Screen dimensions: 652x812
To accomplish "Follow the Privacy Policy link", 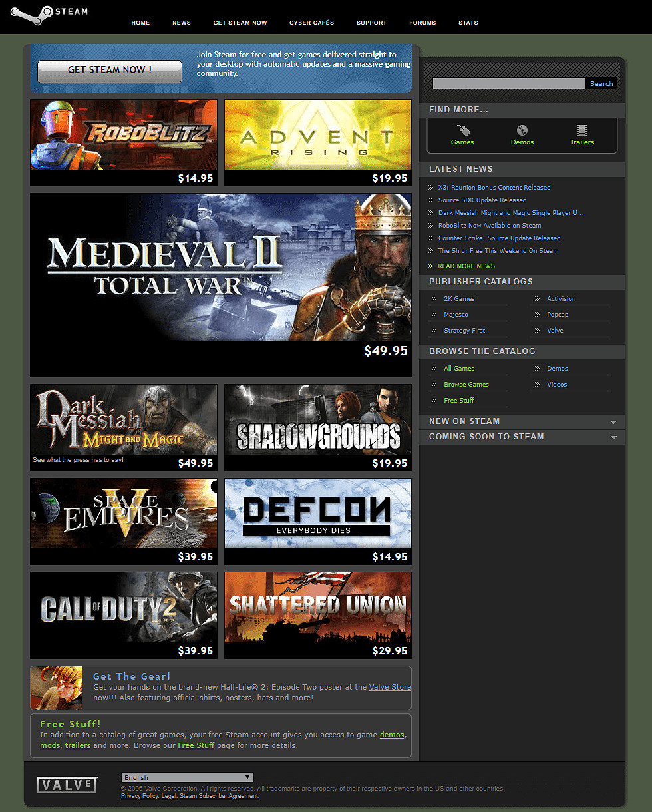I will (140, 795).
